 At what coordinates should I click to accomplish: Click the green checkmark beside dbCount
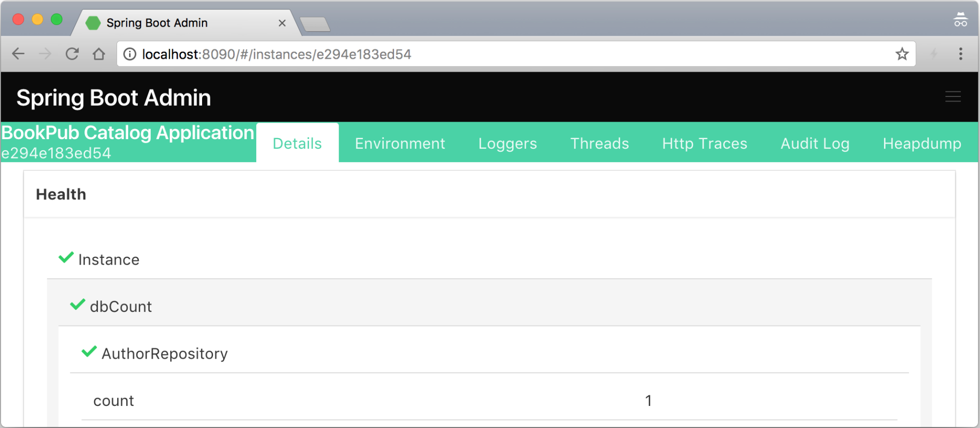(x=77, y=304)
